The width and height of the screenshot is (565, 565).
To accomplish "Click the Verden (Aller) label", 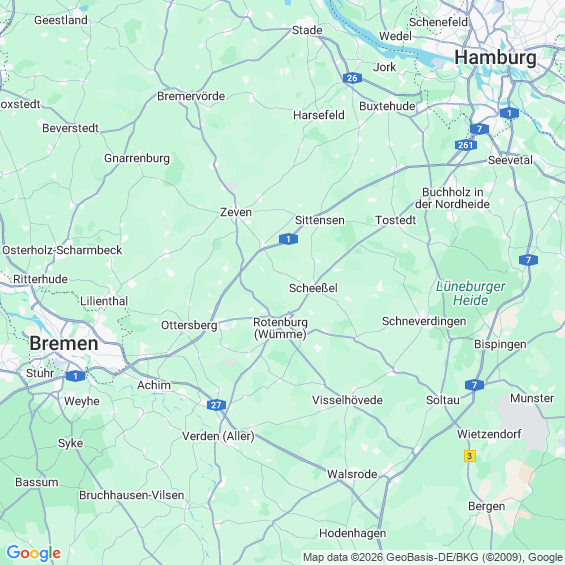I will click(218, 436).
